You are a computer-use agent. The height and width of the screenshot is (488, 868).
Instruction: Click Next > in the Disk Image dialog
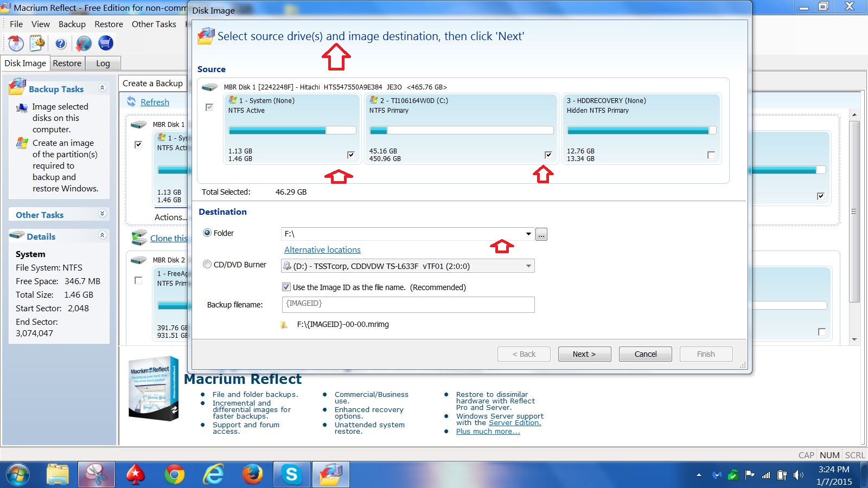[584, 354]
